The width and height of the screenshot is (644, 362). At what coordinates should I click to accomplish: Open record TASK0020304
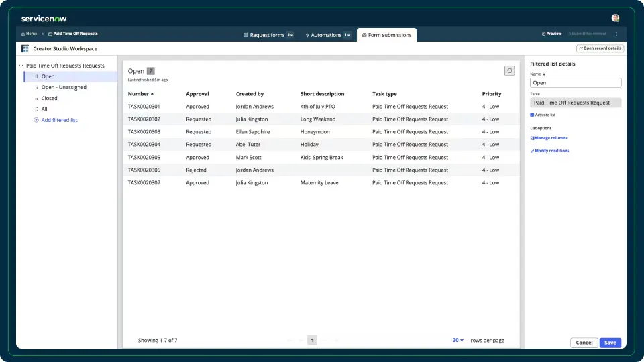click(x=144, y=145)
